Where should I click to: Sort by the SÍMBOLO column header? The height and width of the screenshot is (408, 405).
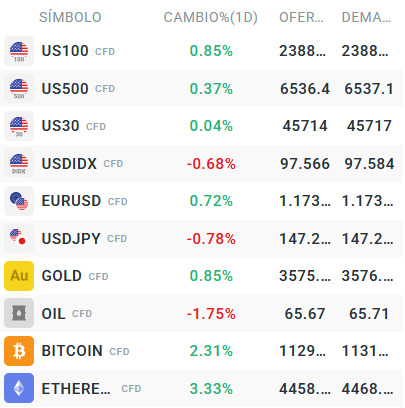tap(70, 17)
